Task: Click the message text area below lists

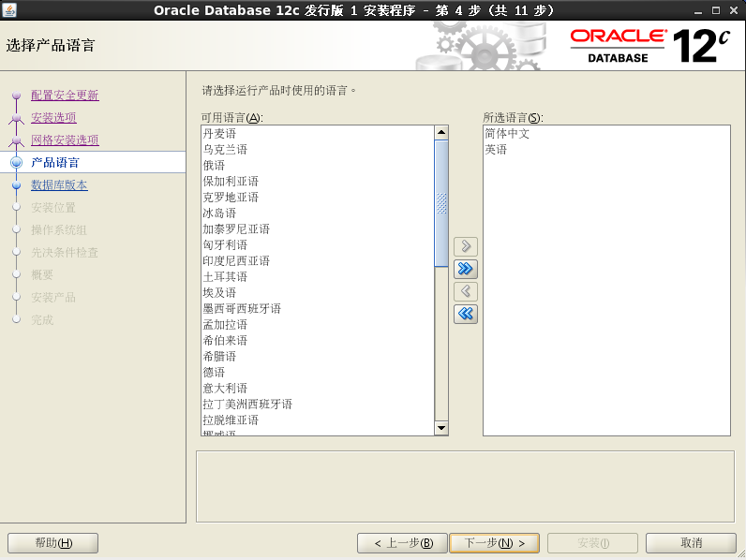Action: click(x=465, y=487)
